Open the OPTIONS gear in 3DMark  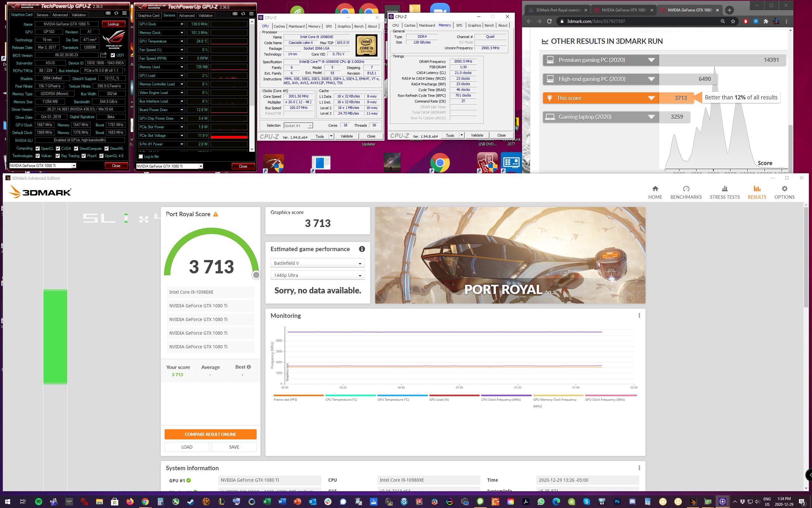coord(784,189)
